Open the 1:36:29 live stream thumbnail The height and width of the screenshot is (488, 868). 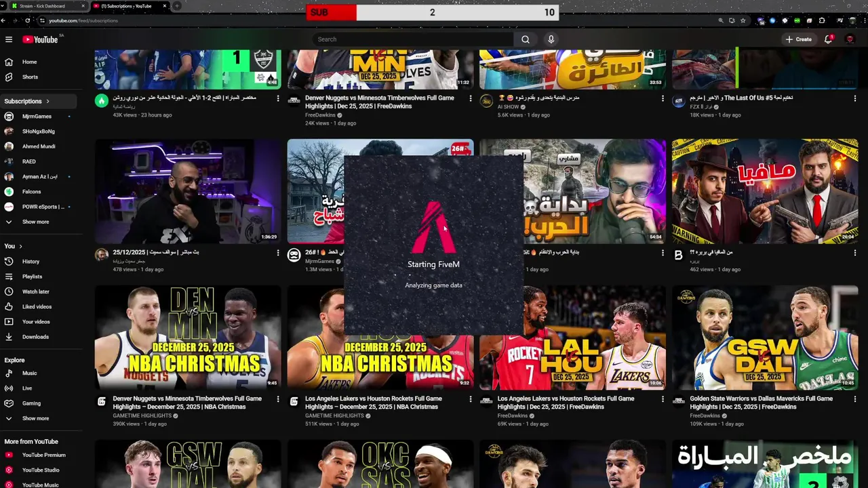click(188, 191)
